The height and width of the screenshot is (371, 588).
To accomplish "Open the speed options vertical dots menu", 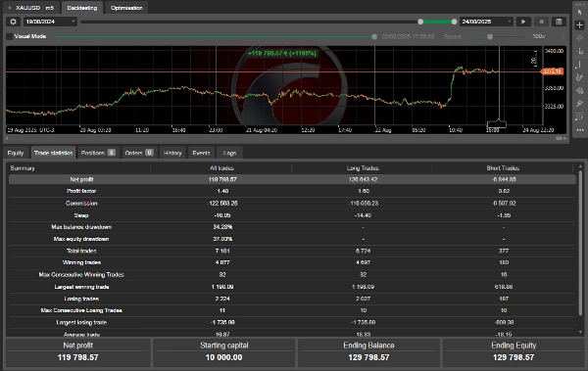I will tap(563, 36).
